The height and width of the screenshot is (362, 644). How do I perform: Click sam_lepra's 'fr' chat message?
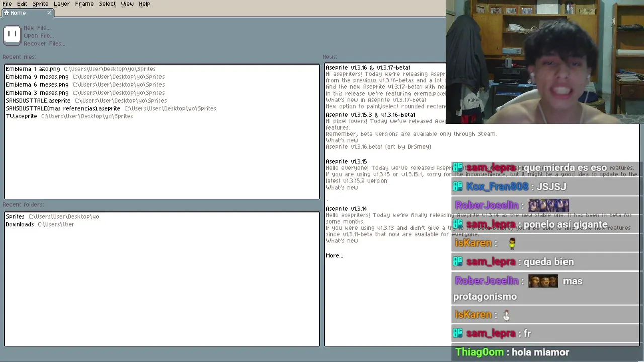pos(527,333)
